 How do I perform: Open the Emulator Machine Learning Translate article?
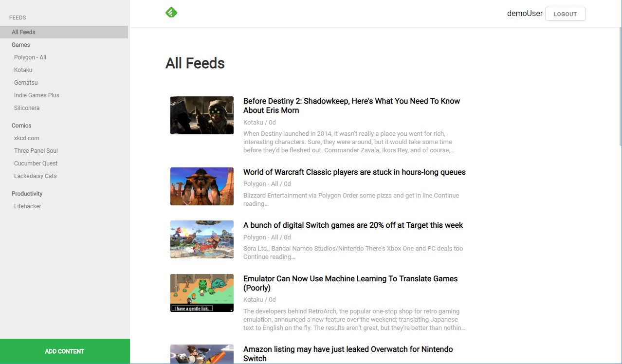click(x=350, y=283)
